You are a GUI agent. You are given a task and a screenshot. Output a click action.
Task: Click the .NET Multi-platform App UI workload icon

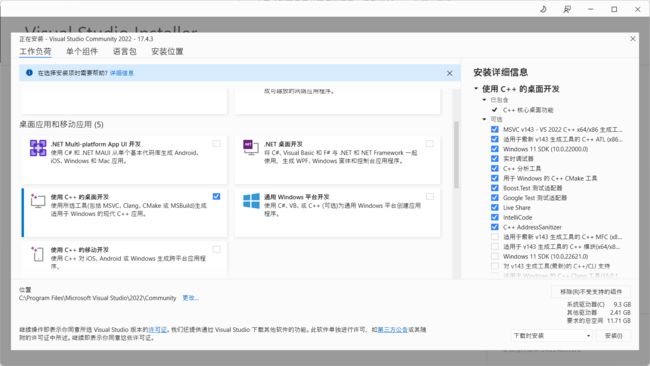tap(38, 148)
